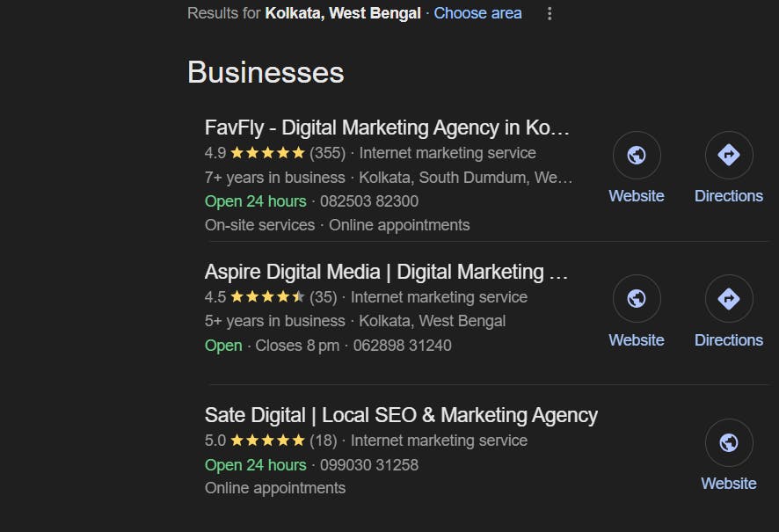
Task: Click FavFly's Directions arrow icon
Action: (729, 156)
